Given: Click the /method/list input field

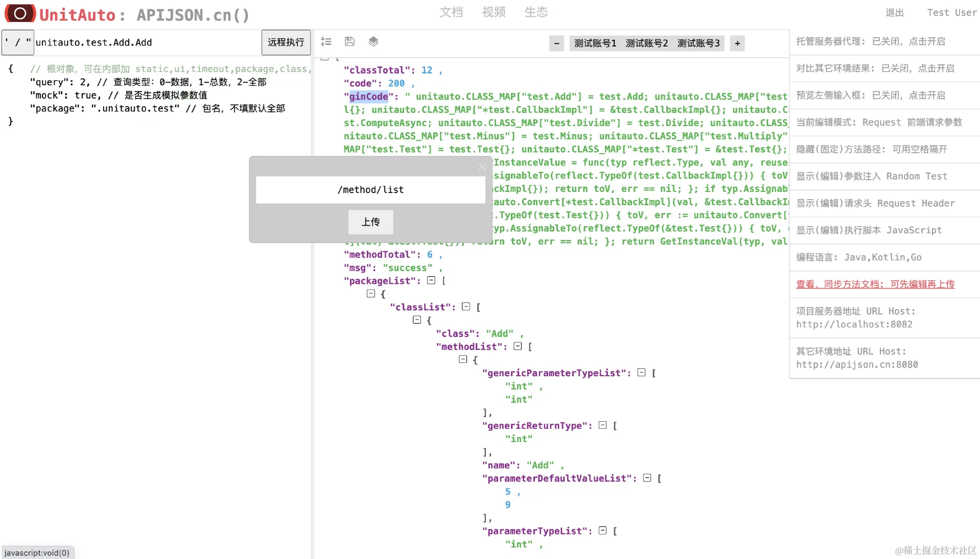Looking at the screenshot, I should coord(371,190).
